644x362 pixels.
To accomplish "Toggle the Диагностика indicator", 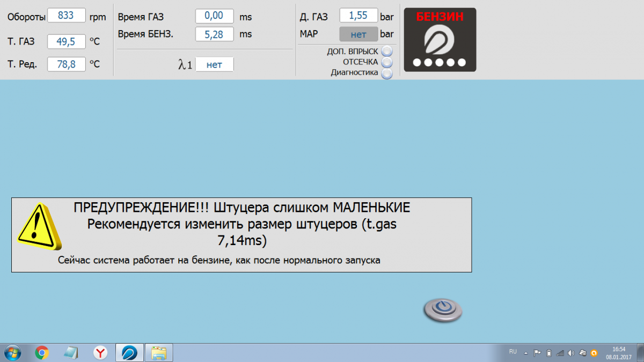I will tap(386, 73).
